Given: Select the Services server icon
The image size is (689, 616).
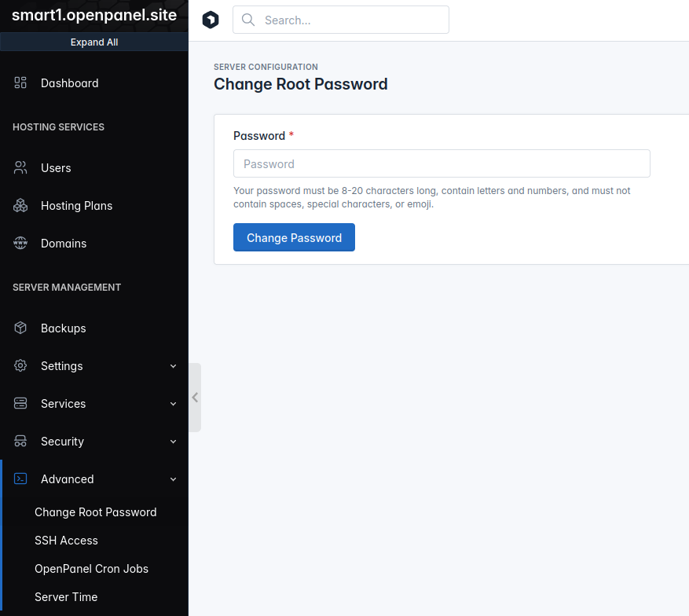Looking at the screenshot, I should (x=20, y=403).
